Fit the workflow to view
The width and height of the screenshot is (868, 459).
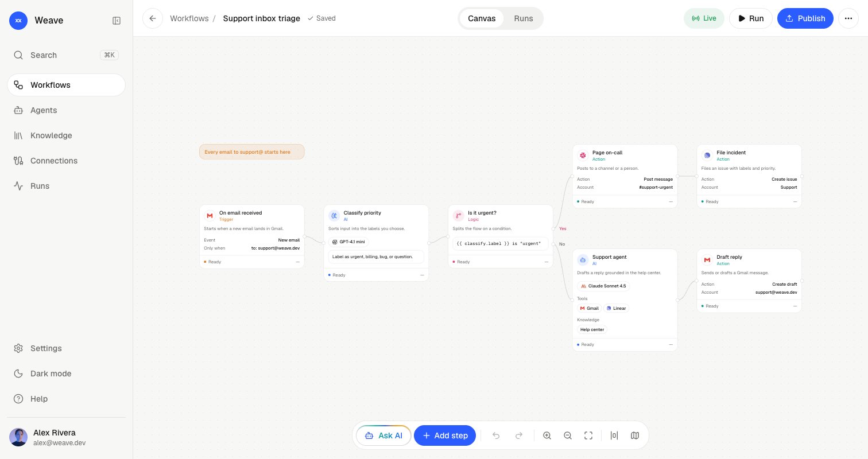(588, 435)
